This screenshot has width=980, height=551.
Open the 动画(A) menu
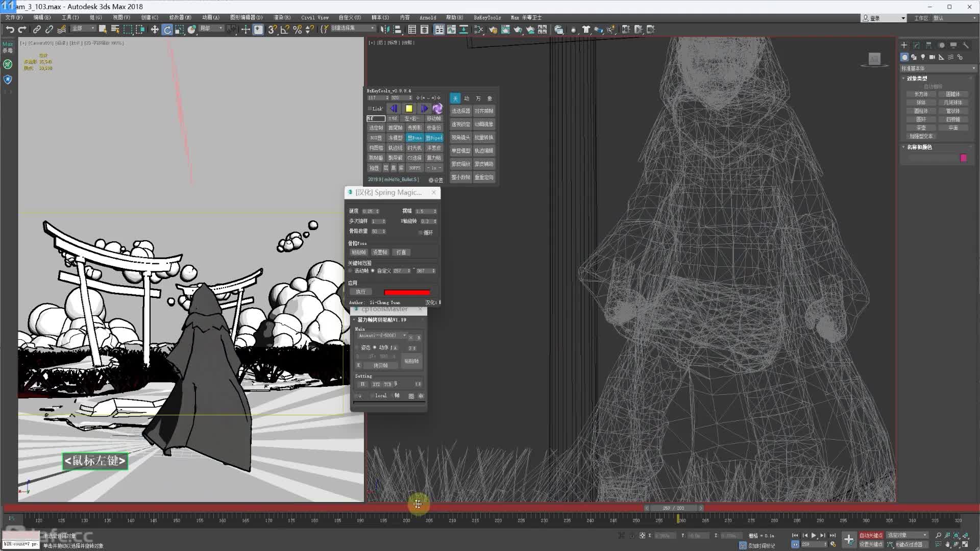210,17
